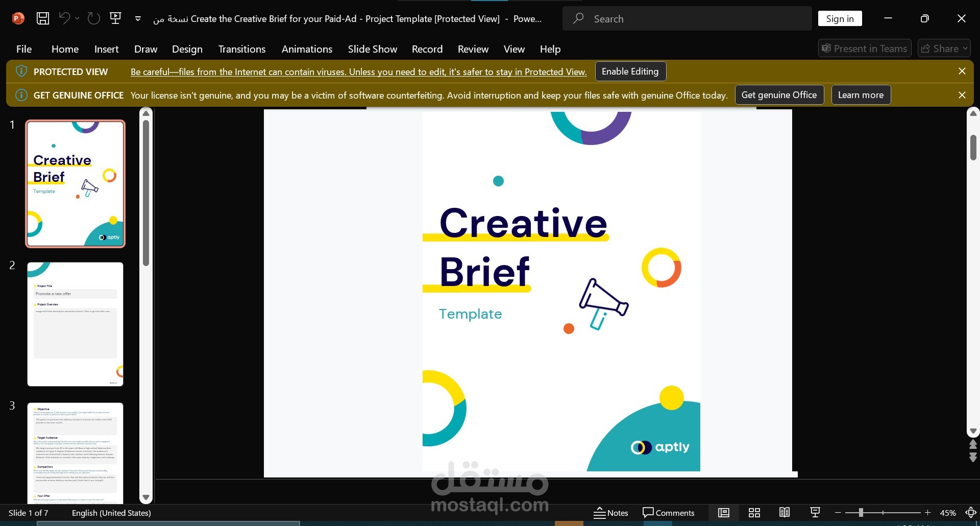Open the Transitions tab
Image resolution: width=980 pixels, height=526 pixels.
click(x=242, y=49)
